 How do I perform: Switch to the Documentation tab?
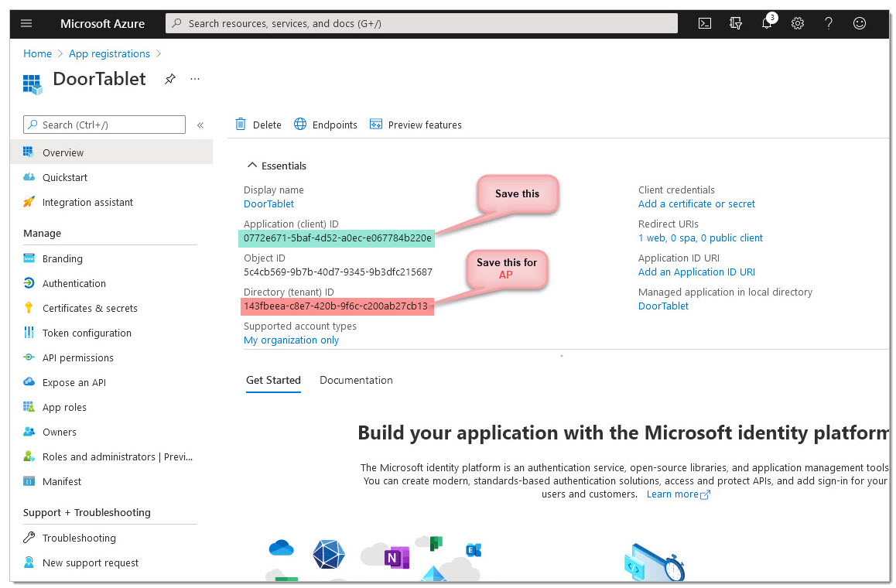coord(356,380)
